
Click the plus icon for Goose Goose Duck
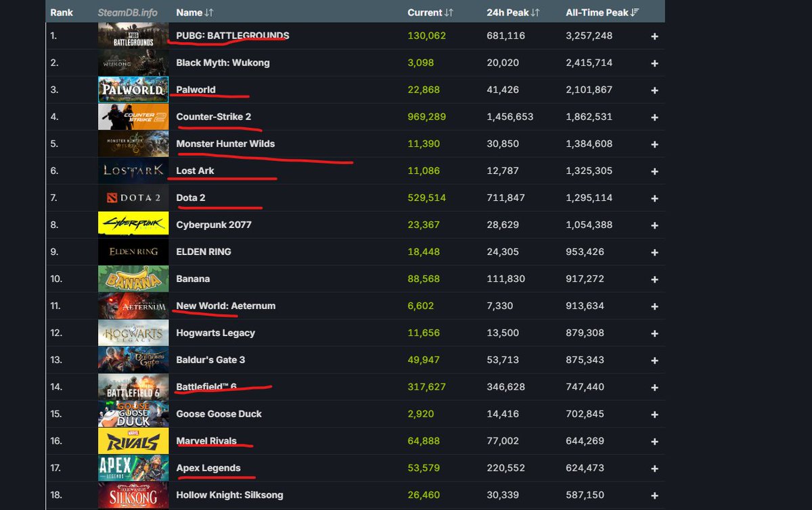(x=654, y=415)
